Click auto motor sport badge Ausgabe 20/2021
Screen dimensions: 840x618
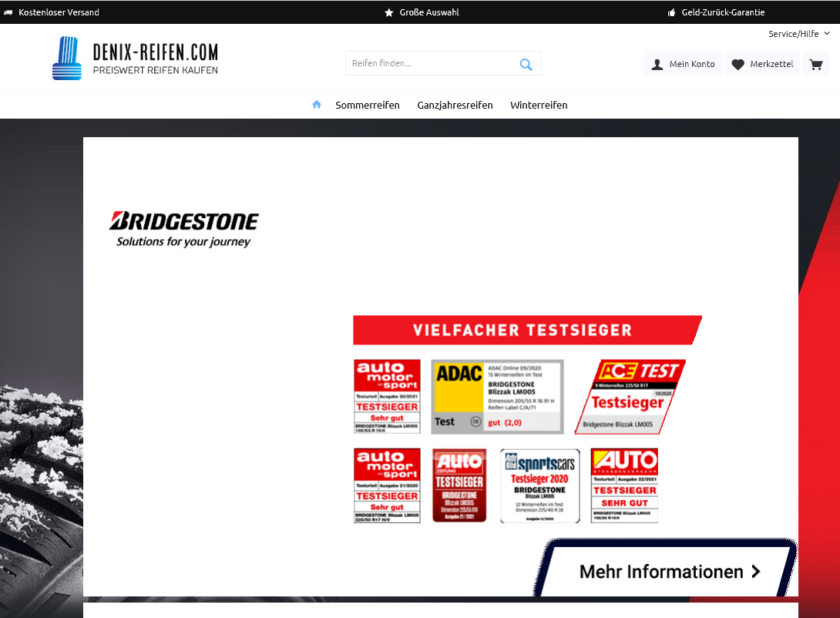pyautogui.click(x=387, y=396)
